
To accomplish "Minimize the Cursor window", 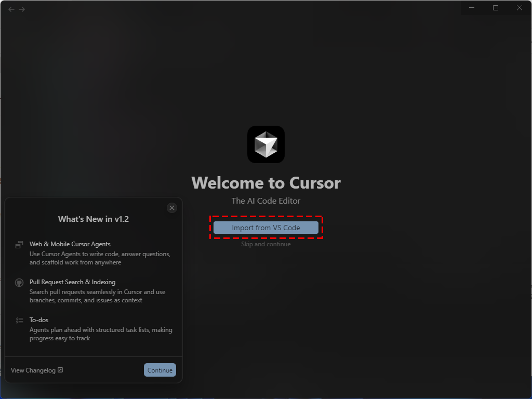I will (472, 8).
